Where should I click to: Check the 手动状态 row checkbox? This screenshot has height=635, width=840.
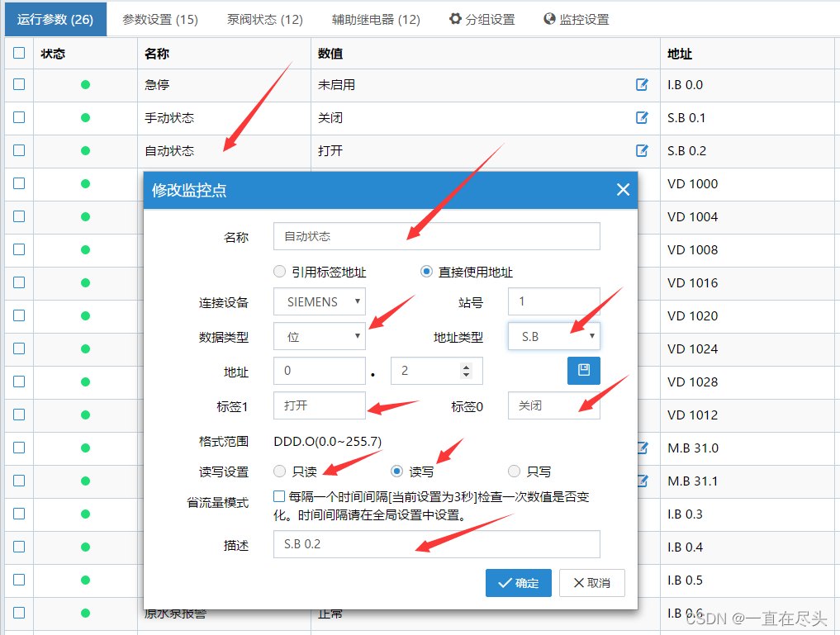[19, 117]
